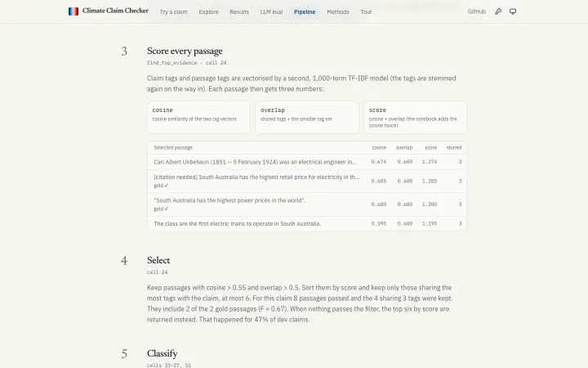This screenshot has height=368, width=588.
Task: Open the key icon in the header
Action: point(498,11)
